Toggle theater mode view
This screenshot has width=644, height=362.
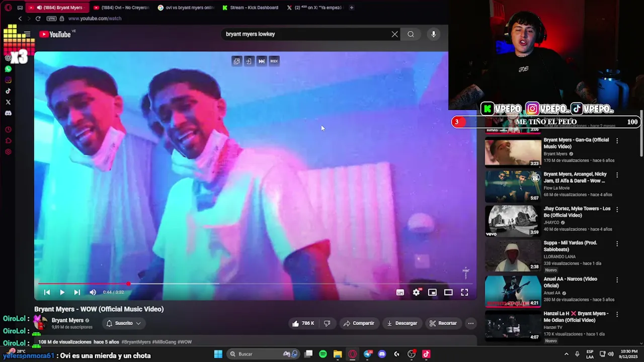point(448,292)
